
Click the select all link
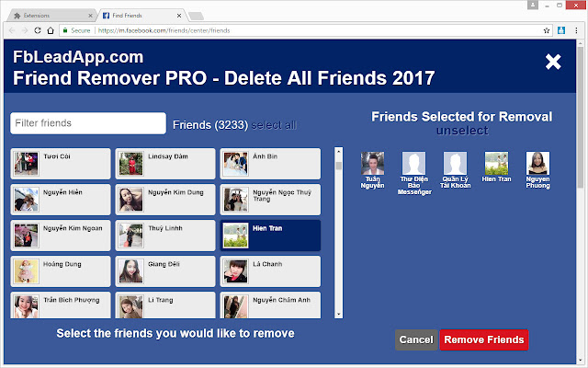(x=274, y=125)
